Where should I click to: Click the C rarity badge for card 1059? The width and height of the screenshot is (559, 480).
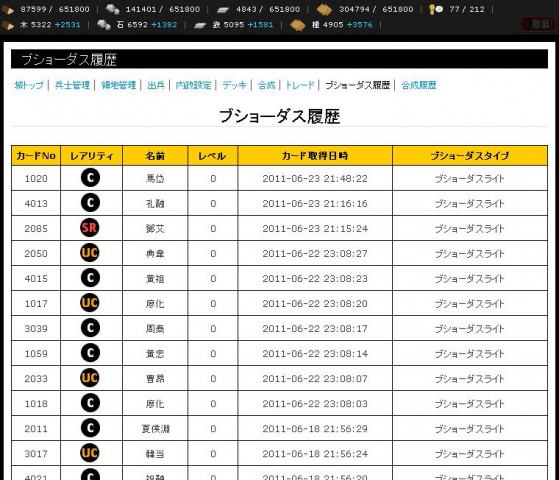coord(90,353)
